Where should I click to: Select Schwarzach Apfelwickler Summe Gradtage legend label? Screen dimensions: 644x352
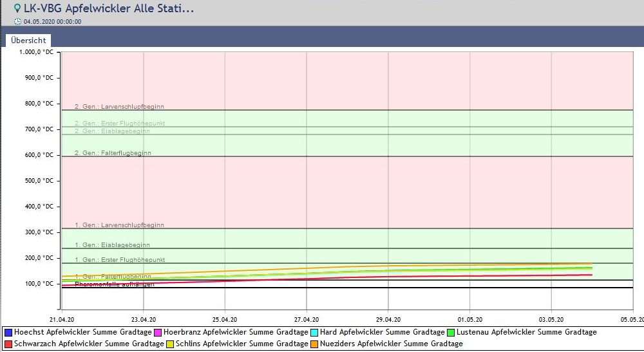(89, 344)
